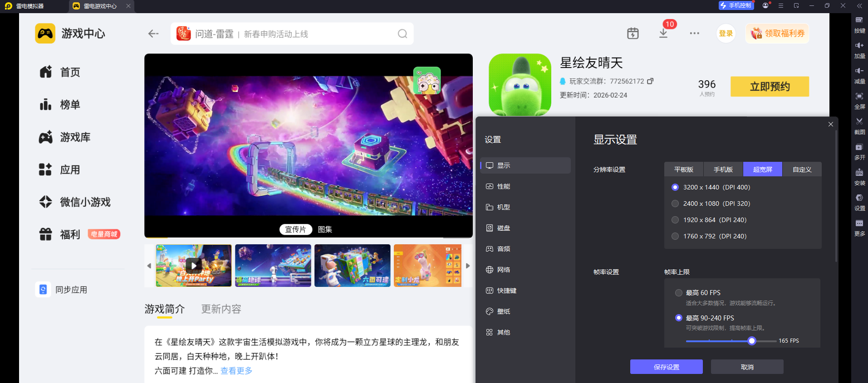This screenshot has height=383, width=868.
Task: Open 福利 in the sidebar
Action: tap(59, 234)
